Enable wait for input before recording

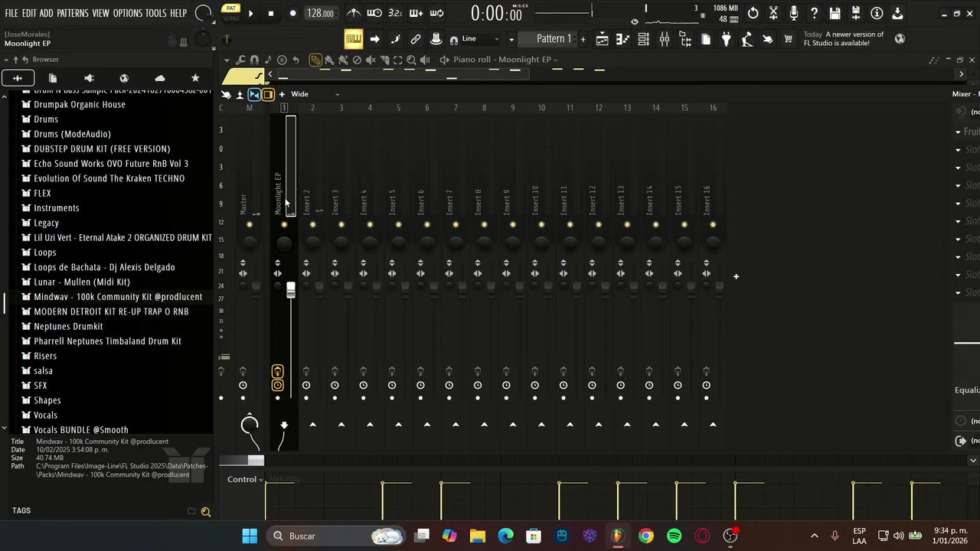(x=374, y=13)
